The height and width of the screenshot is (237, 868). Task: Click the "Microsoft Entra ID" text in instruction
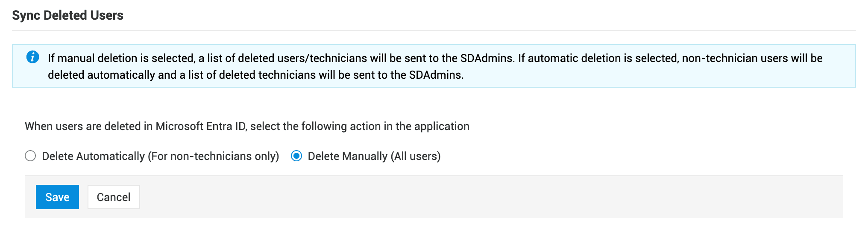tap(200, 126)
